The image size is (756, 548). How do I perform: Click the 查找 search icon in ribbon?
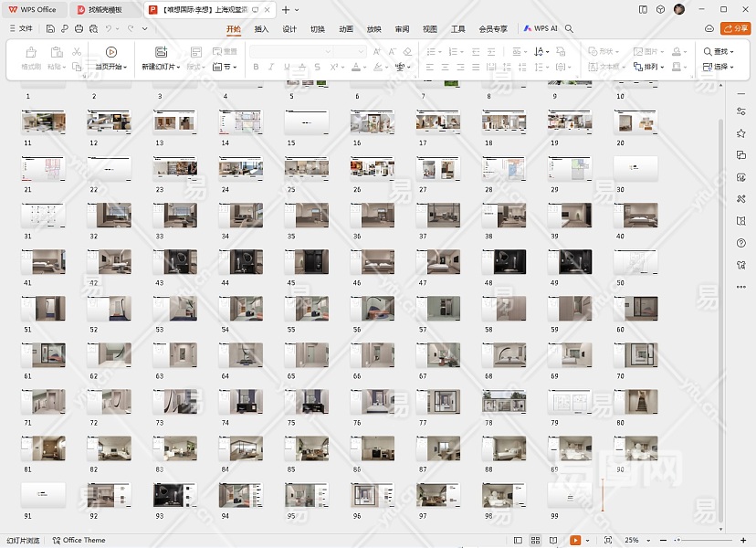708,52
